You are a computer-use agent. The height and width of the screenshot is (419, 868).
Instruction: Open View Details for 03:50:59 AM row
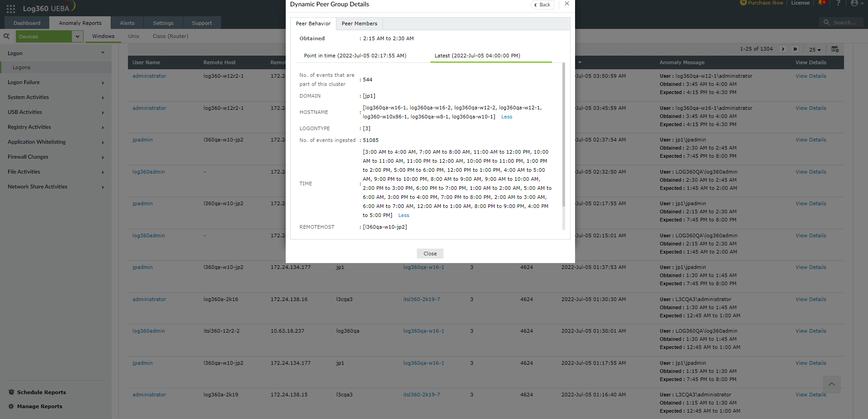pos(811,76)
